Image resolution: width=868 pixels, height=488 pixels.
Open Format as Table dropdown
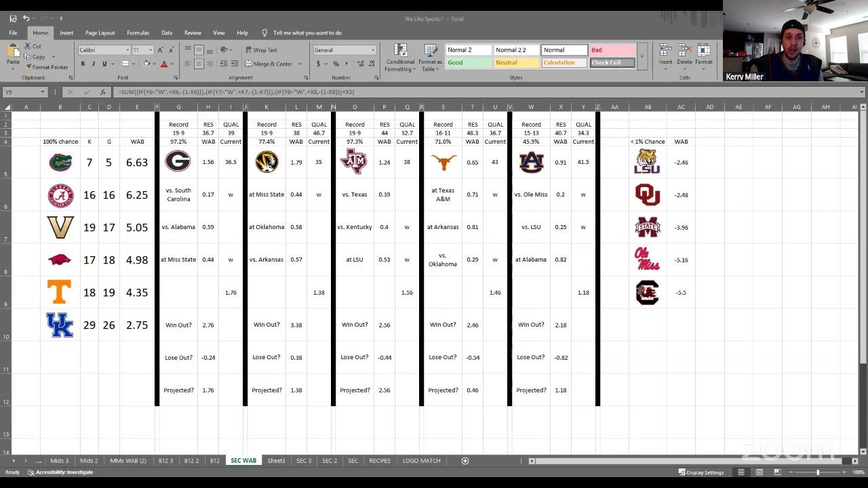coord(430,58)
